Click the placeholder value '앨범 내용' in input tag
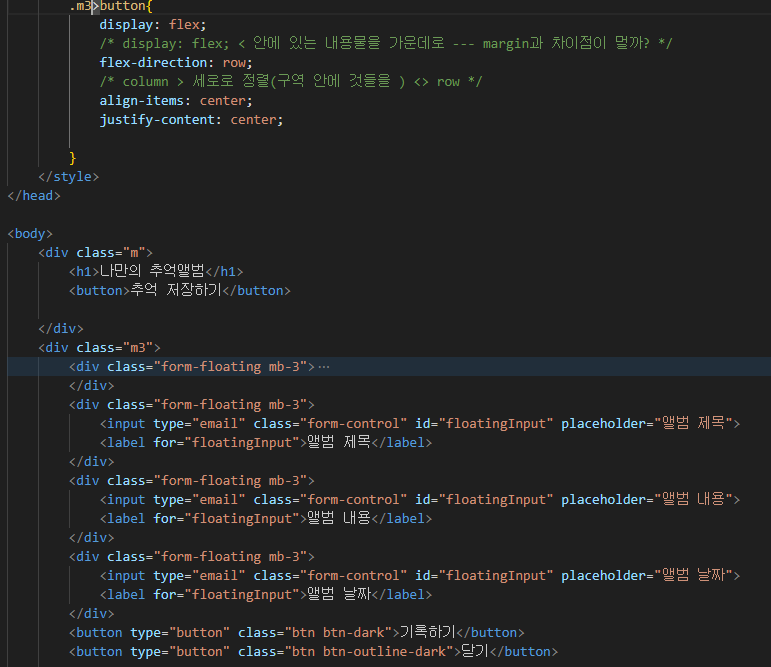Viewport: 771px width, 667px height. 693,499
